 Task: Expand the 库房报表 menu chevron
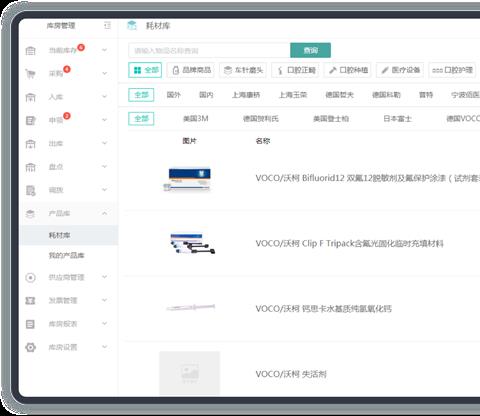pyautogui.click(x=104, y=323)
